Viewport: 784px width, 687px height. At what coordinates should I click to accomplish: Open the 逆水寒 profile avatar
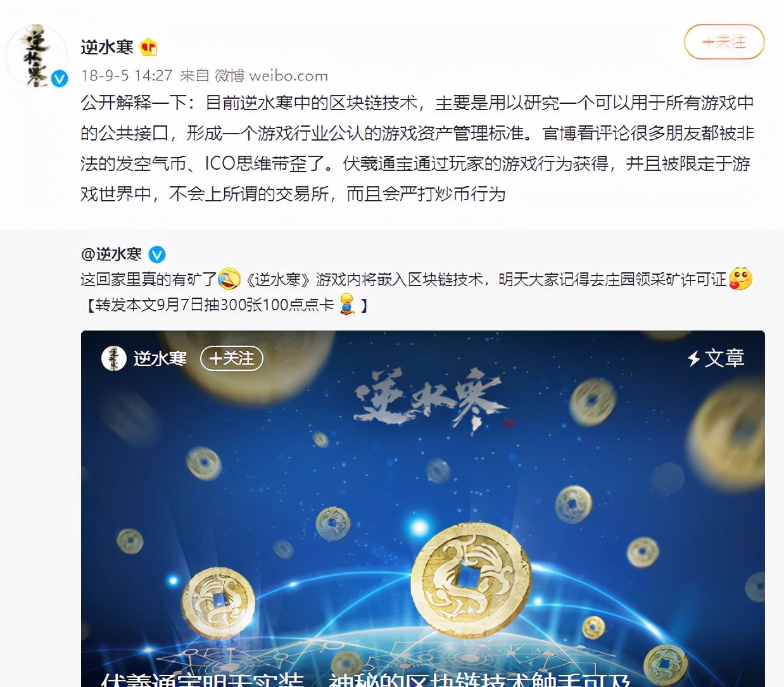[x=37, y=56]
